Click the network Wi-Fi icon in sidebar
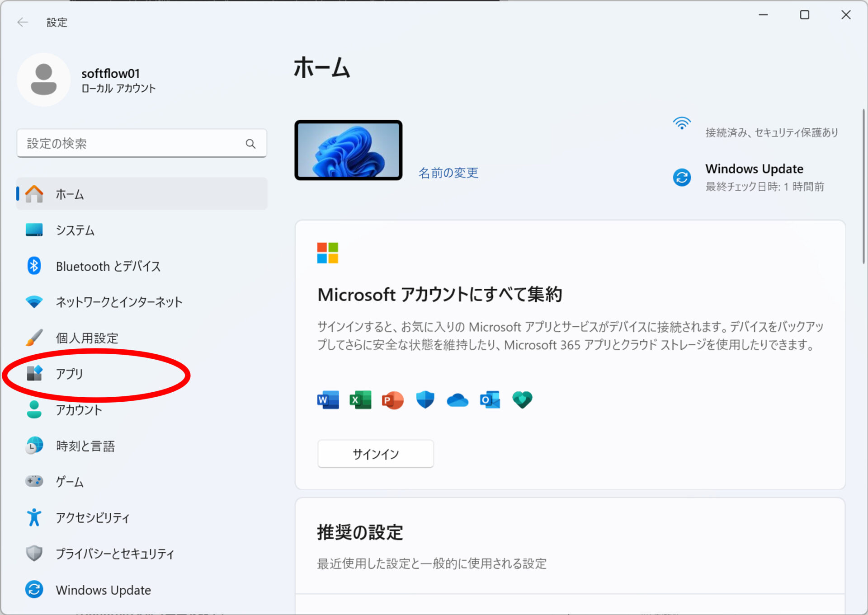This screenshot has width=868, height=615. point(34,302)
